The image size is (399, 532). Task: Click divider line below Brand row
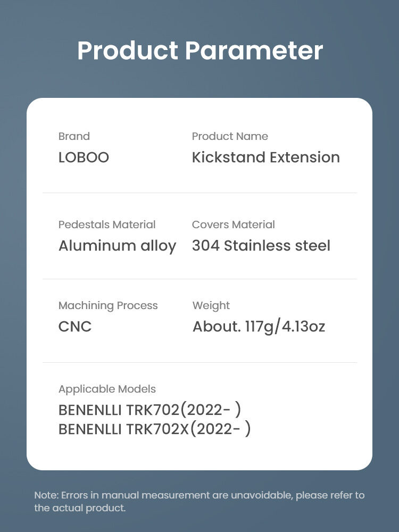tap(199, 193)
